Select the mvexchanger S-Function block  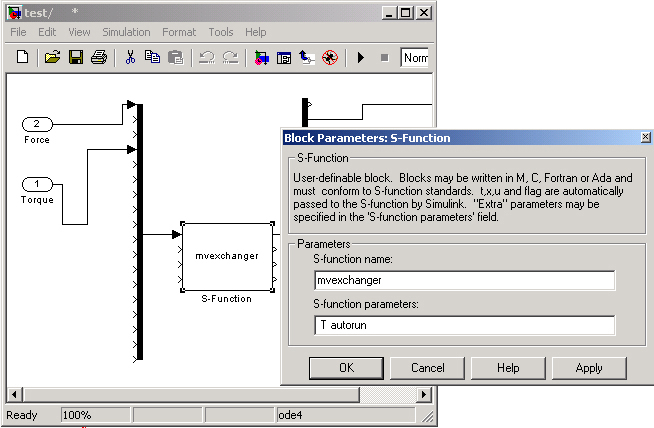point(226,256)
